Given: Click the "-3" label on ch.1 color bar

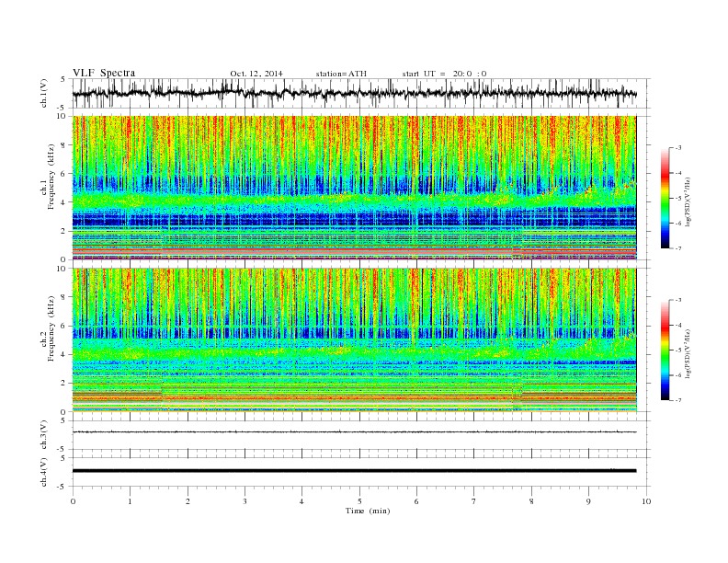Looking at the screenshot, I should 678,148.
